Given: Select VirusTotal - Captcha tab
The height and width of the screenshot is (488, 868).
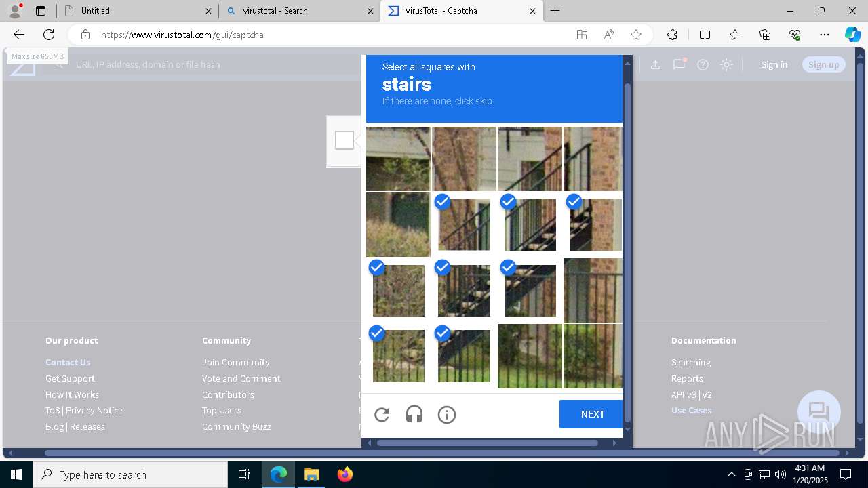Looking at the screenshot, I should pos(462,11).
